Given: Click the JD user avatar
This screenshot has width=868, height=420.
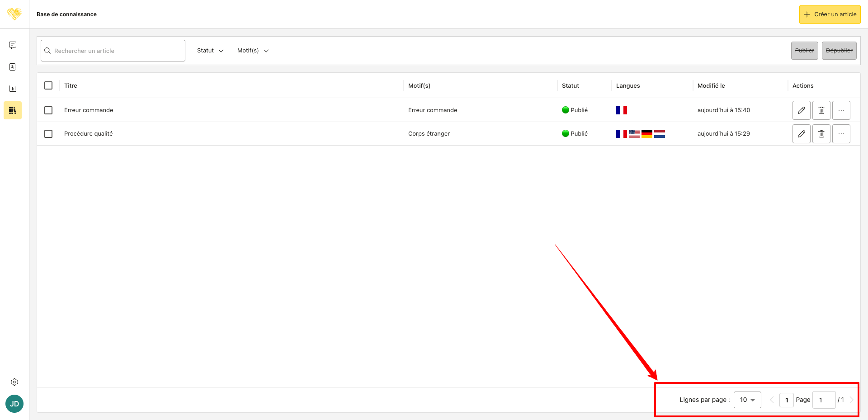Looking at the screenshot, I should [x=14, y=404].
